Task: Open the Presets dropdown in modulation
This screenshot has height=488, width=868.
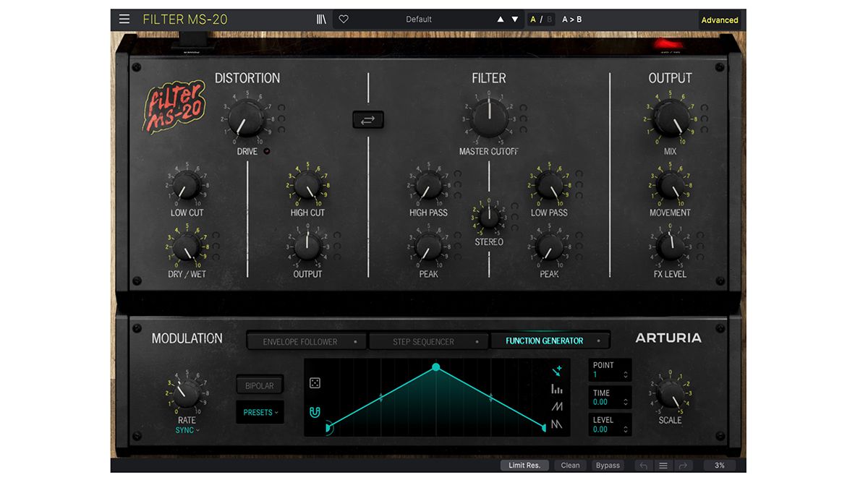Action: (x=260, y=413)
